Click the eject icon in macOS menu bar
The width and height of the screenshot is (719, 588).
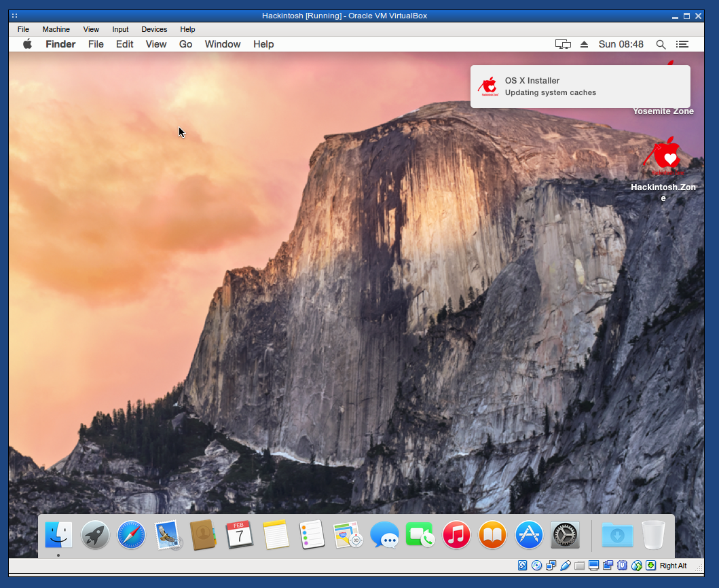(584, 44)
